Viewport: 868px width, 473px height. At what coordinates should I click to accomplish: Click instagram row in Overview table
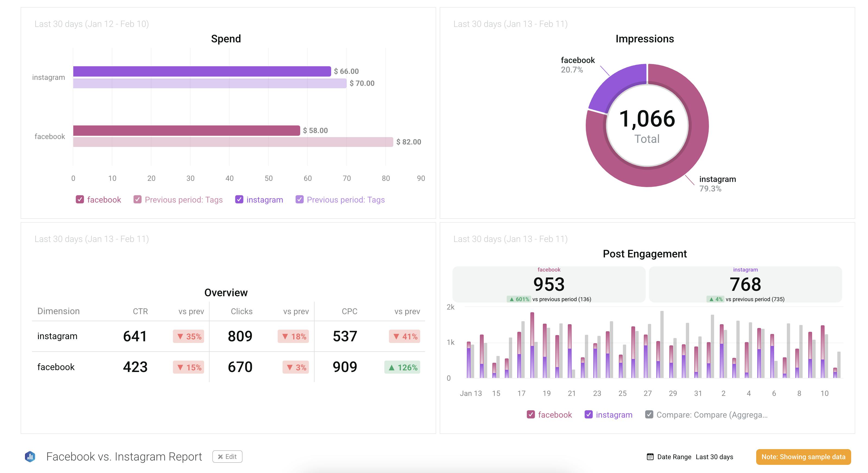pyautogui.click(x=229, y=336)
